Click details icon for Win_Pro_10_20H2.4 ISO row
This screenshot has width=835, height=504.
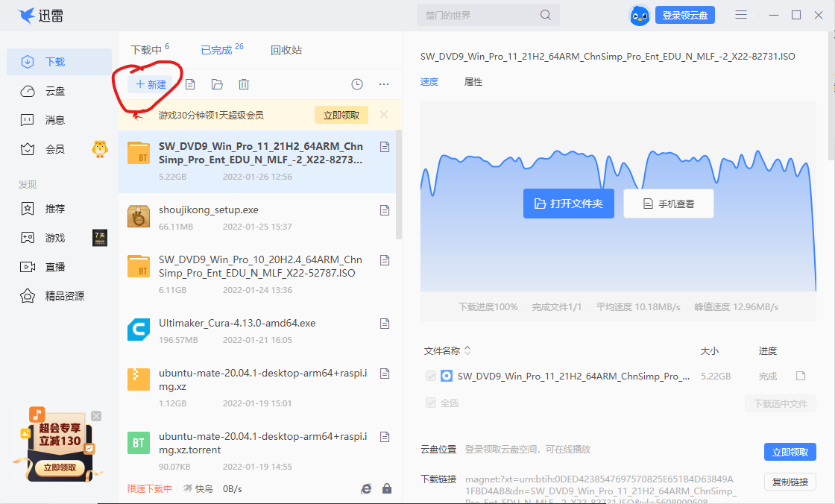[385, 260]
